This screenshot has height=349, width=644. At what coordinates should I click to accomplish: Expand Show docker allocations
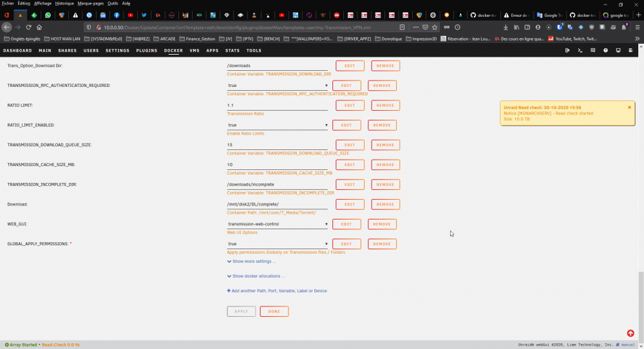coord(256,276)
